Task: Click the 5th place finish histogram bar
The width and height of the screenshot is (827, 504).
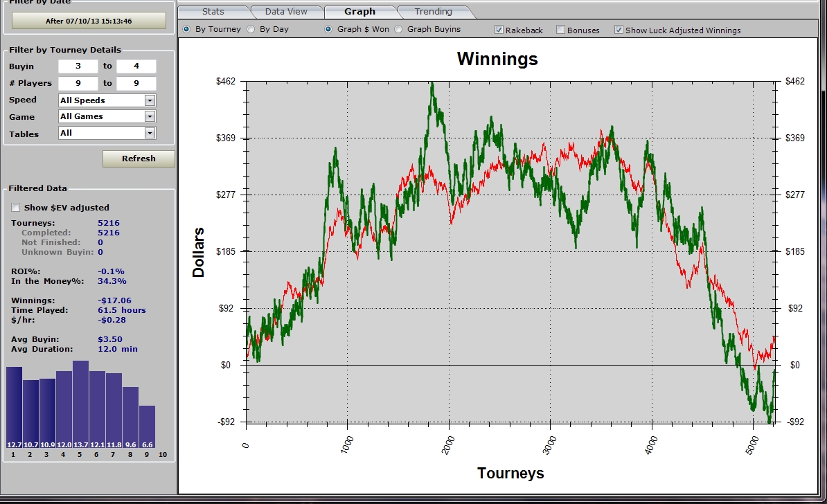Action: [80, 404]
